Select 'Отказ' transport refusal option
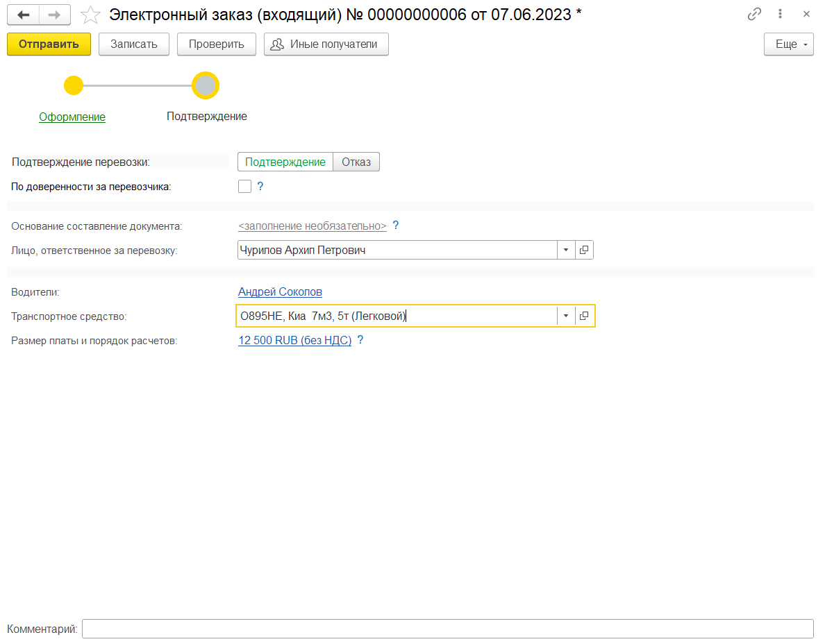The height and width of the screenshot is (644, 825). pos(356,162)
